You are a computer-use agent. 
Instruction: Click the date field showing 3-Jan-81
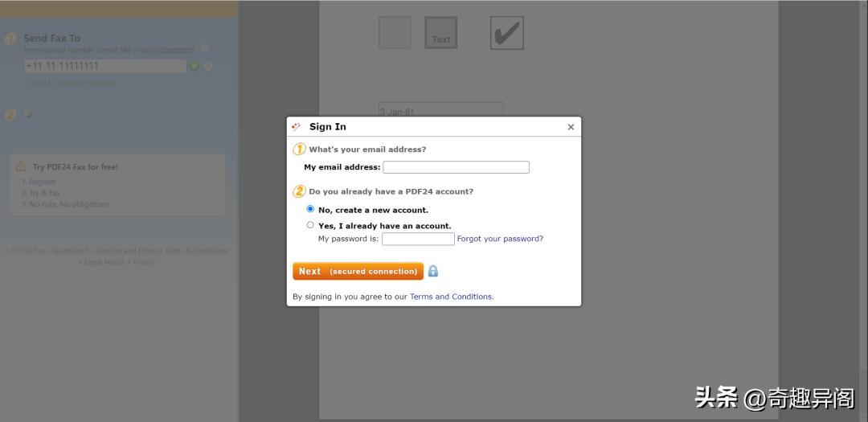440,109
